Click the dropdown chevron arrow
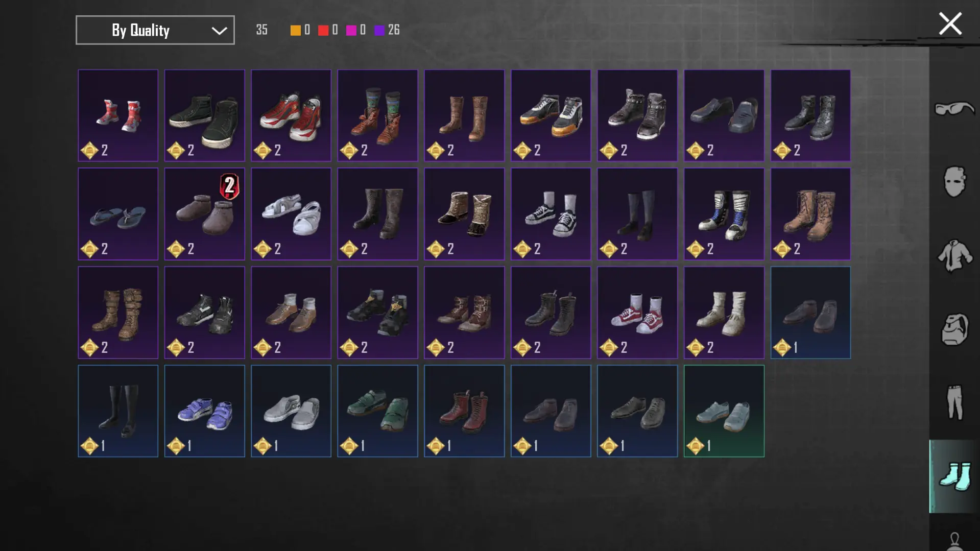 point(219,31)
